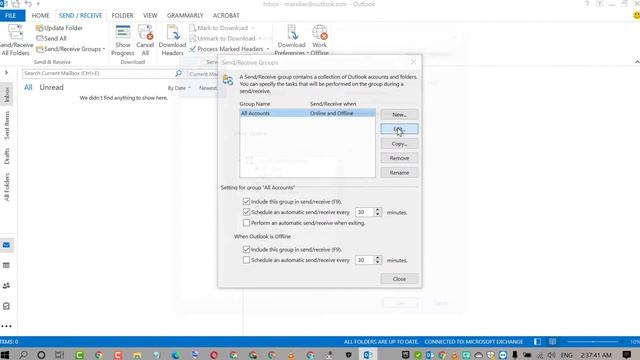Screen dimensions: 640x360
Task: Click the normal view status bar icon
Action: pyautogui.click(x=537, y=342)
